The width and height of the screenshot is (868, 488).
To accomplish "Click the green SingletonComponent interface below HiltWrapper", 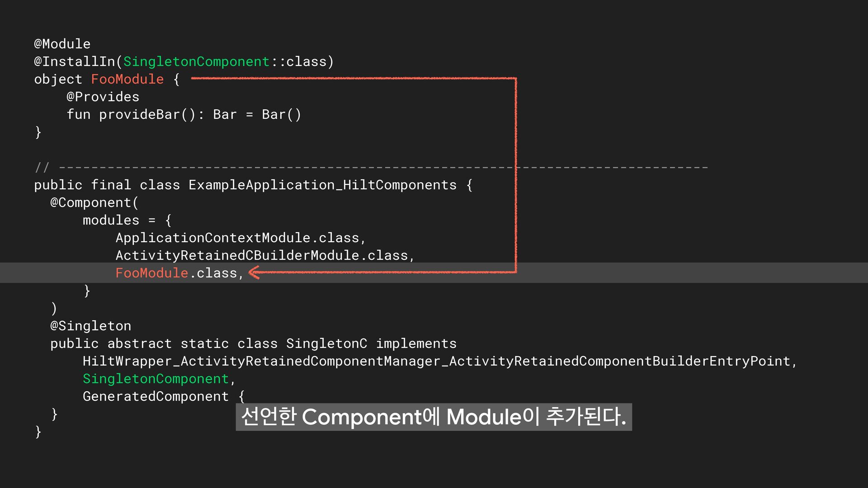I will [156, 379].
